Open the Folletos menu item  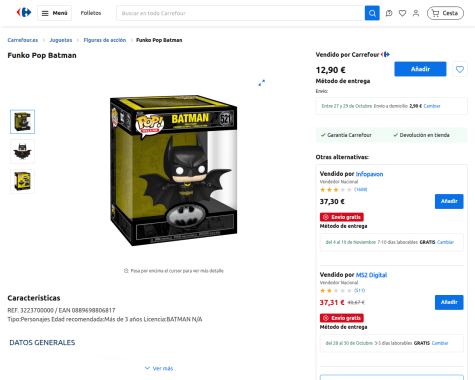click(91, 13)
